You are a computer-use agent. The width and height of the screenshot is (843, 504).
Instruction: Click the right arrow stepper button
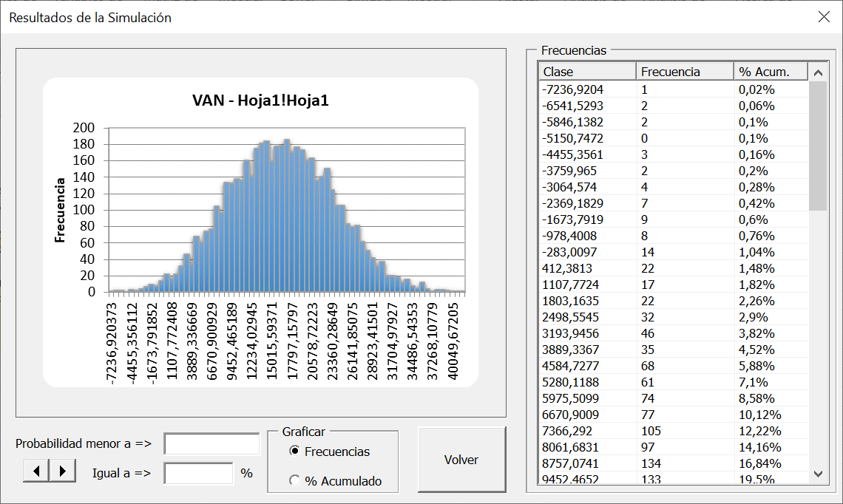[62, 471]
